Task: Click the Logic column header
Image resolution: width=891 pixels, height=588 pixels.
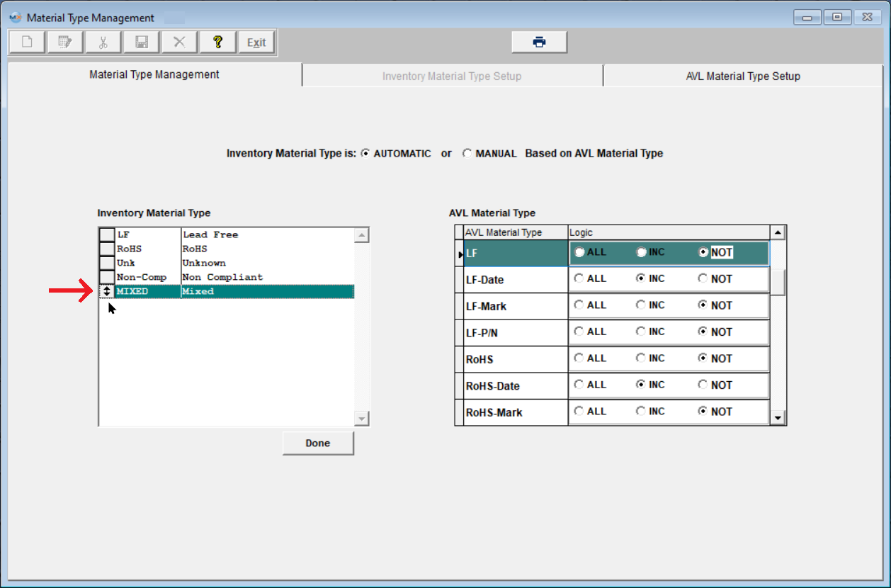Action: coord(669,233)
